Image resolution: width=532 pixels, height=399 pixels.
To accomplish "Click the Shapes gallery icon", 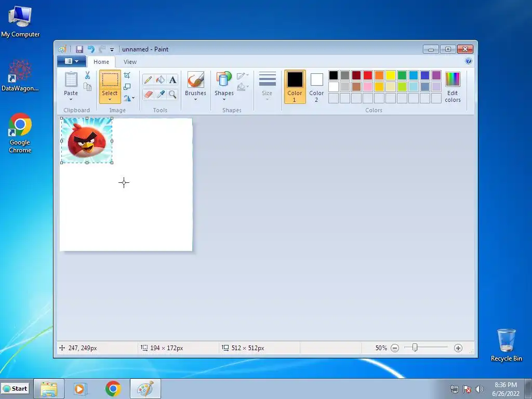I will (224, 79).
